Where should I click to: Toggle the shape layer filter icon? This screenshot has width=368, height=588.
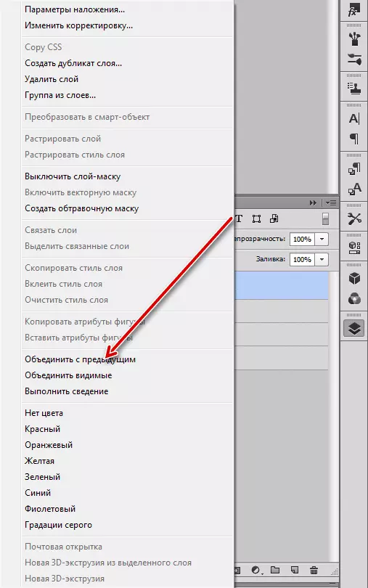pyautogui.click(x=257, y=219)
